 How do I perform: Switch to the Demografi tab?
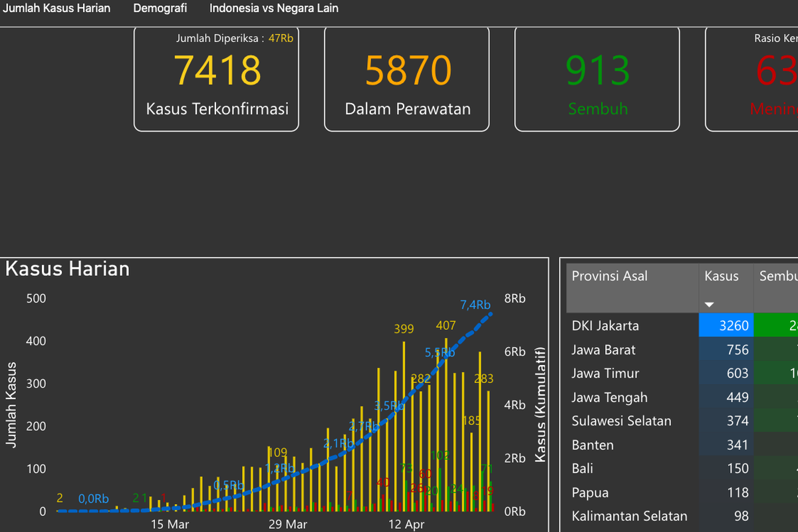[160, 9]
